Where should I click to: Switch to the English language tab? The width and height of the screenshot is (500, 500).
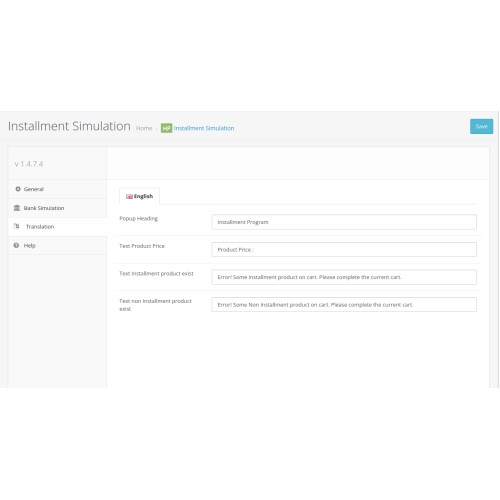pos(139,196)
